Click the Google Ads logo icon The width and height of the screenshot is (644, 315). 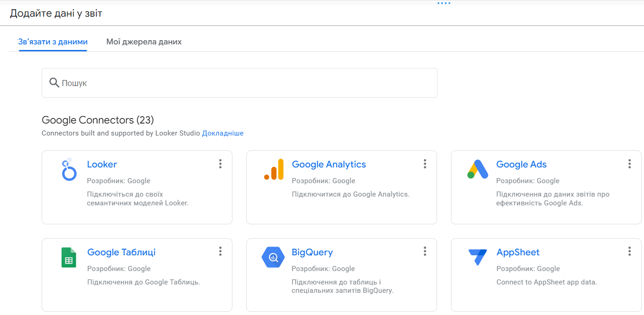pyautogui.click(x=478, y=169)
